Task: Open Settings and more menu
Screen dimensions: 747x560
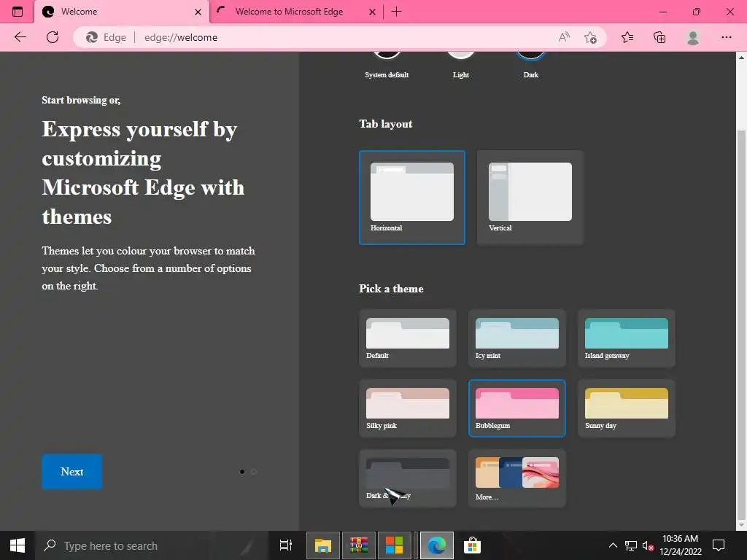Action: [726, 37]
